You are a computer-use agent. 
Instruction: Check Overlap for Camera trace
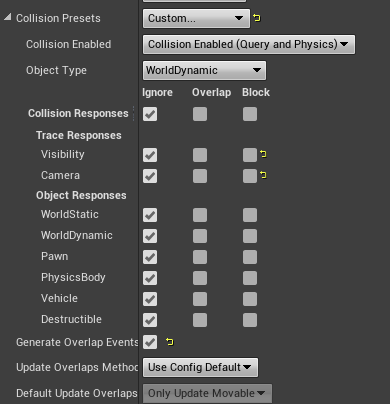click(200, 176)
